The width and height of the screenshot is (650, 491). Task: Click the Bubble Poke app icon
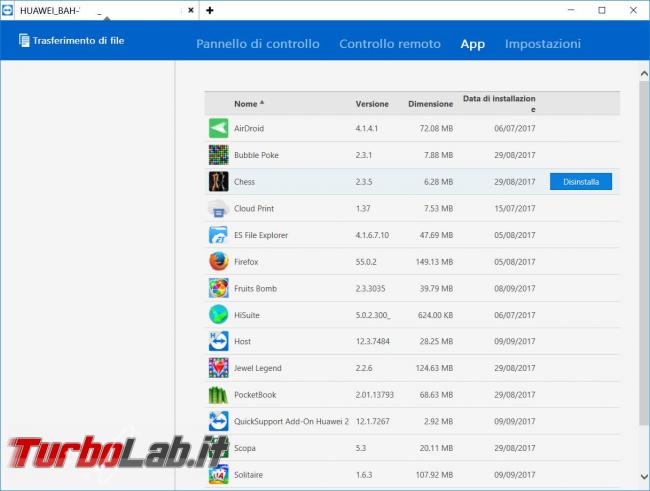218,155
